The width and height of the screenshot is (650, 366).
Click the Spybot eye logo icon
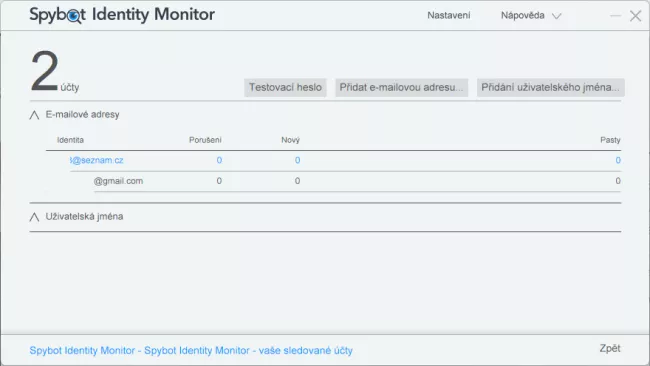74,16
